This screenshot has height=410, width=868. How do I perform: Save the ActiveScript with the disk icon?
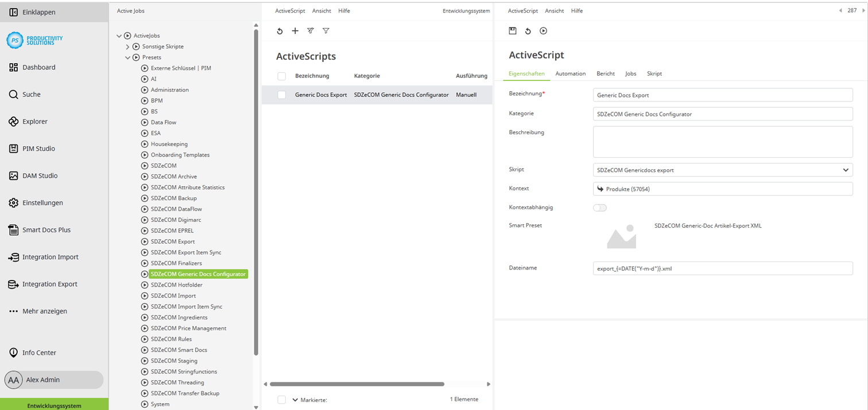click(x=513, y=31)
